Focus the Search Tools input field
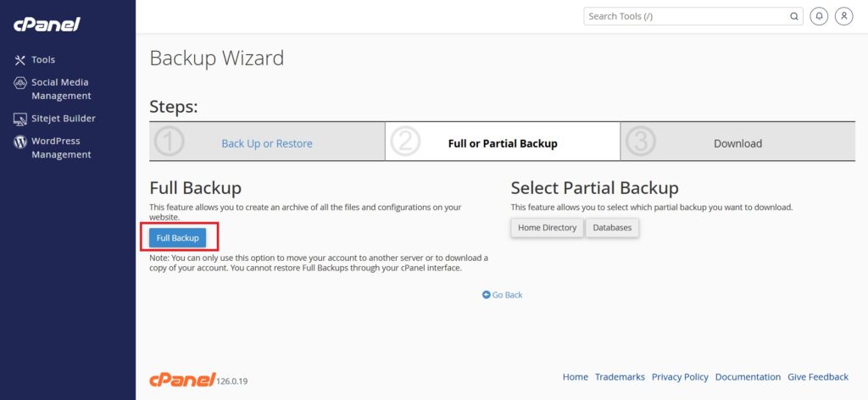Screen dimensions: 868x400 tap(687, 17)
